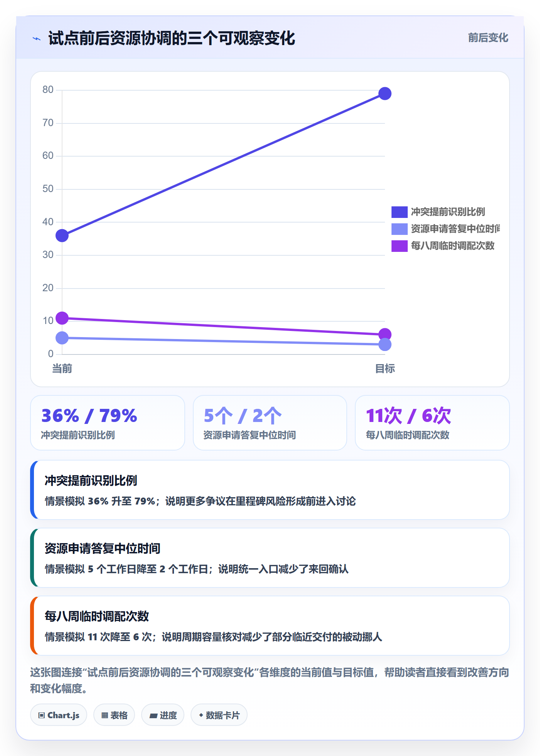Image resolution: width=540 pixels, height=756 pixels.
Task: Click the purple 11 data point at 当前
Action: point(62,318)
